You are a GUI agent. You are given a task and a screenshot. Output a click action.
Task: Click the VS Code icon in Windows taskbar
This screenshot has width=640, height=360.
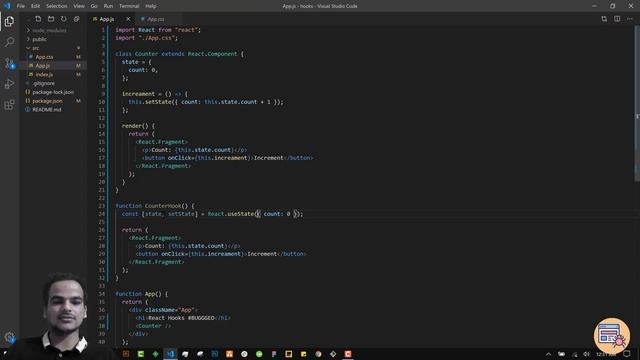(x=170, y=354)
